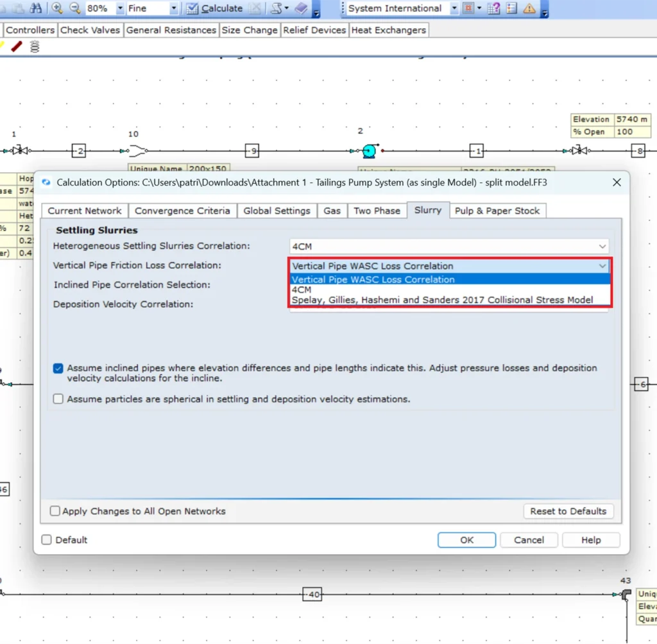Screen dimensions: 657x644
Task: Click the warning triangle icon
Action: [529, 8]
